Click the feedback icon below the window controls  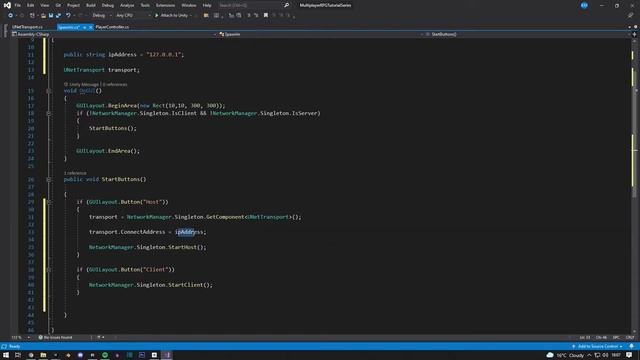(630, 16)
